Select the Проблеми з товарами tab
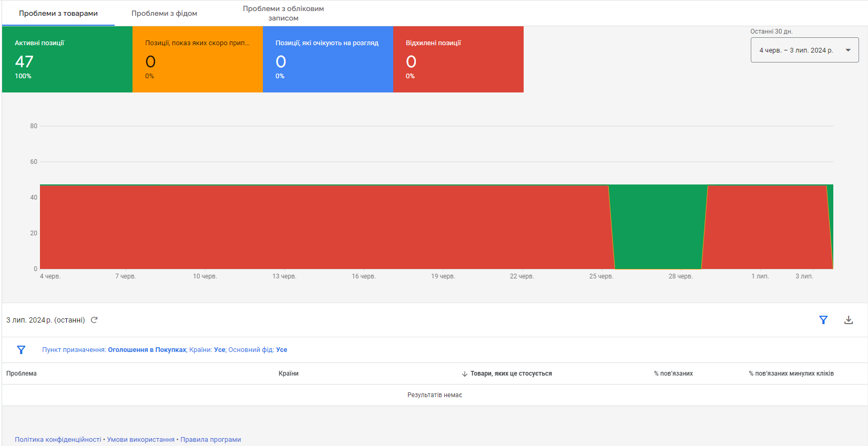The width and height of the screenshot is (868, 446). [58, 14]
